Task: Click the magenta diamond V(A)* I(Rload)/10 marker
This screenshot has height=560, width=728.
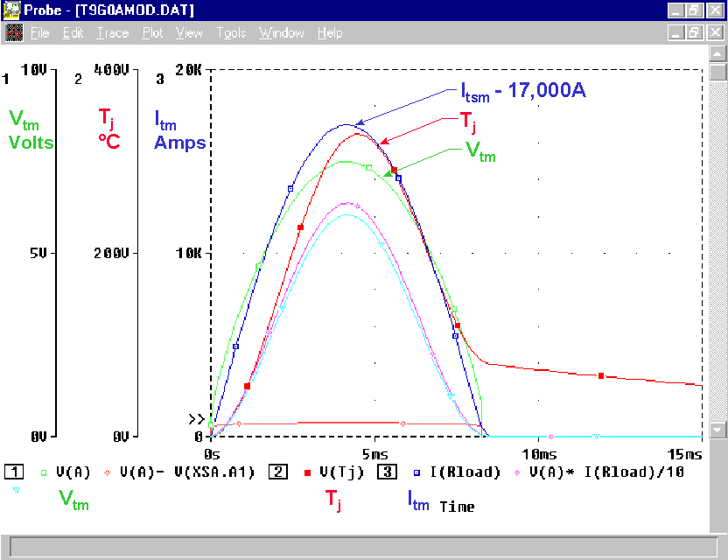Action: click(x=517, y=472)
